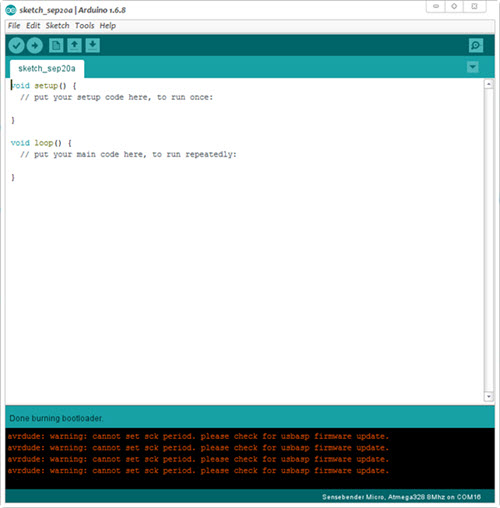Minimize the Arduino window
The width and height of the screenshot is (500, 508).
436,6
